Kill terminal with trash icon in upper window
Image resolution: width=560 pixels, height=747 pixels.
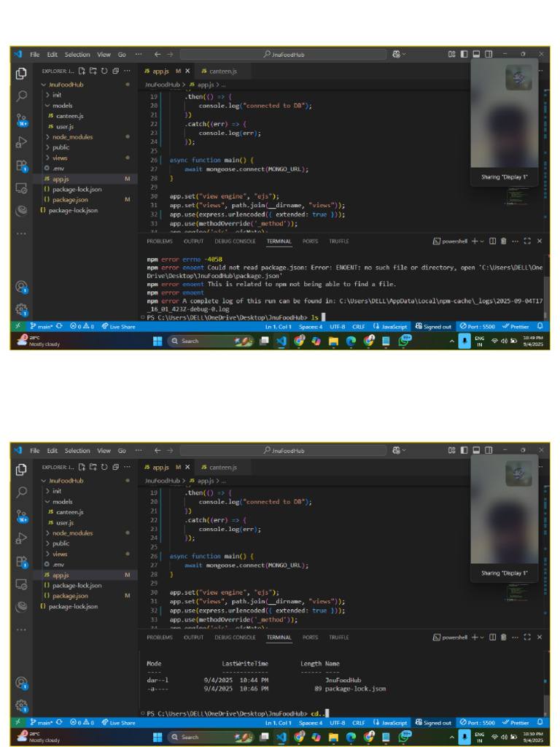coord(503,241)
